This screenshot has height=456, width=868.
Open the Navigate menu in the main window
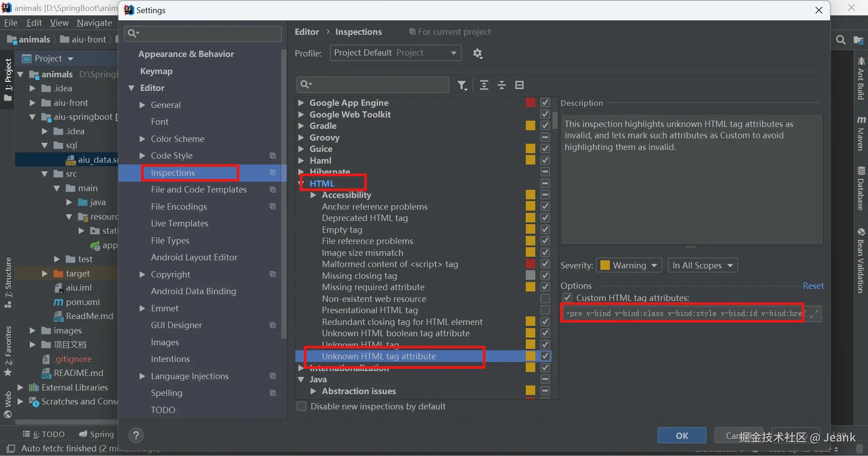pos(94,23)
